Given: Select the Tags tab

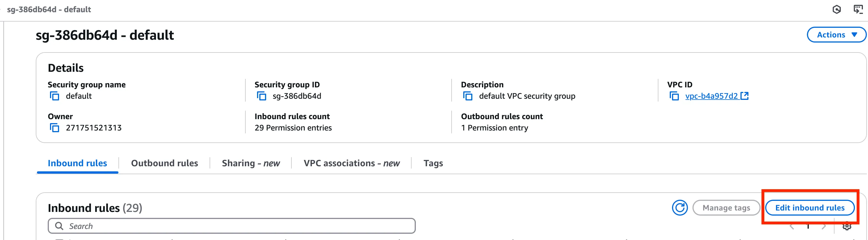Looking at the screenshot, I should click(x=433, y=163).
